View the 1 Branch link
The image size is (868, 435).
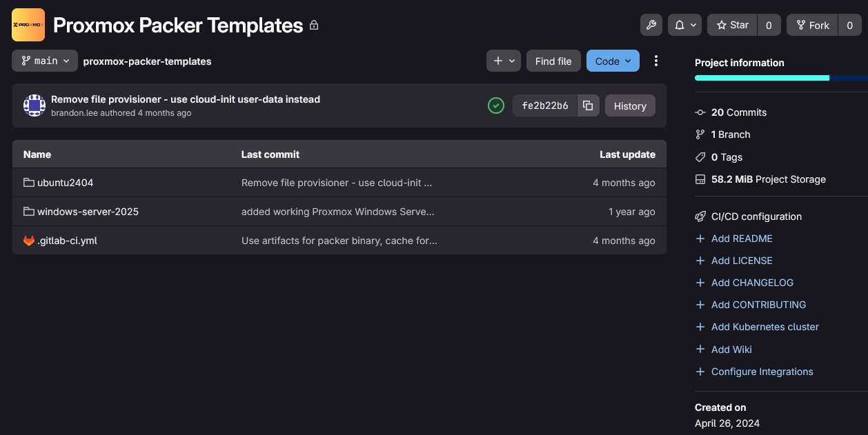click(x=731, y=134)
